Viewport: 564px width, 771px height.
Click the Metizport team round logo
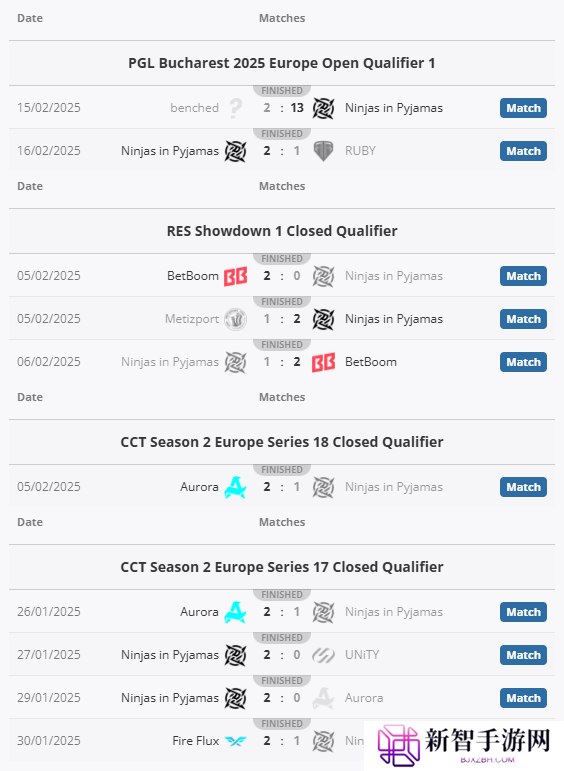236,319
